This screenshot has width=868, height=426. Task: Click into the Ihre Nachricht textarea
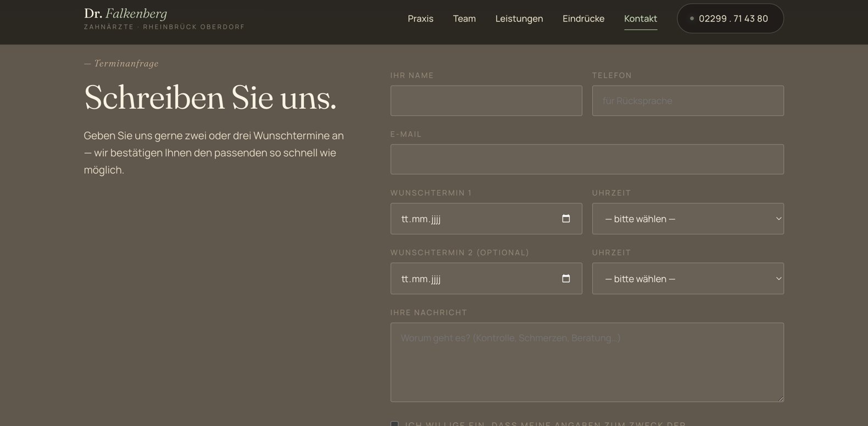point(587,362)
